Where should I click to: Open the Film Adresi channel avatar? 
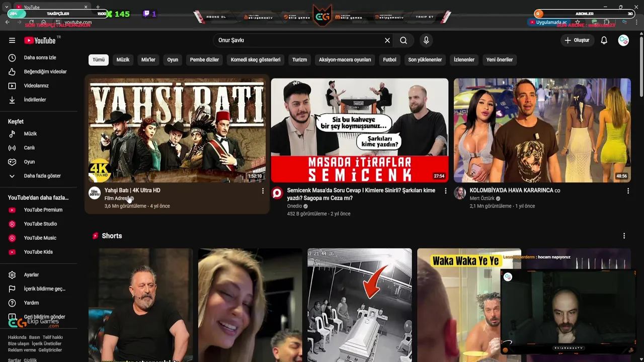pos(95,193)
